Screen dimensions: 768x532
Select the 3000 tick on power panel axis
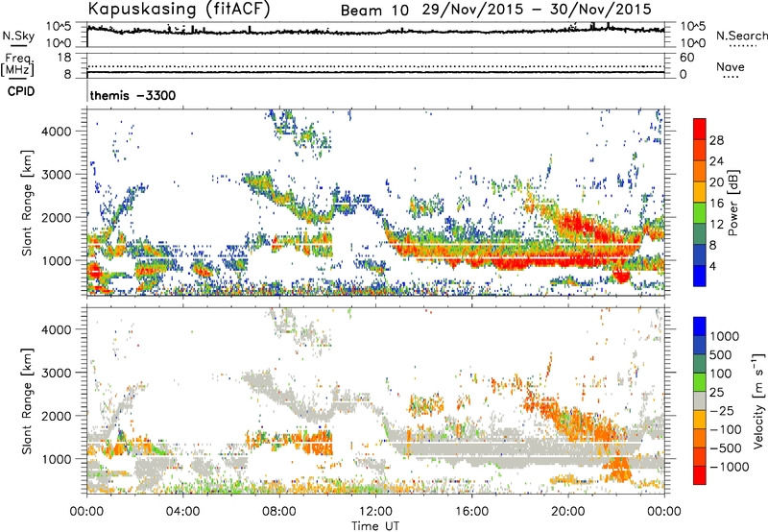point(56,175)
